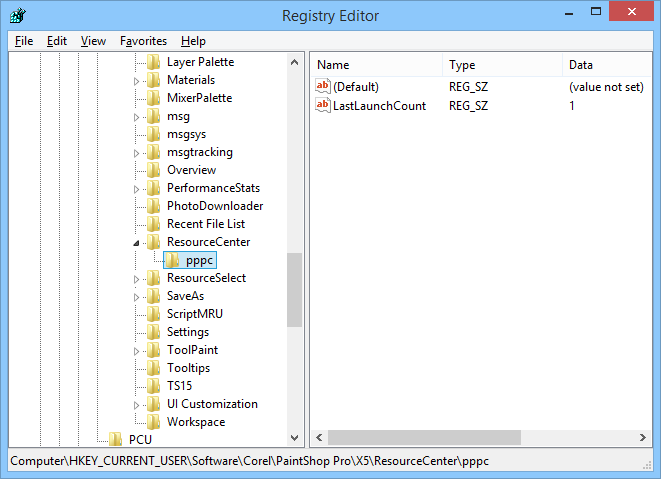Expand the ToolPaint key
Viewport: 661px width, 479px height.
[x=136, y=351]
